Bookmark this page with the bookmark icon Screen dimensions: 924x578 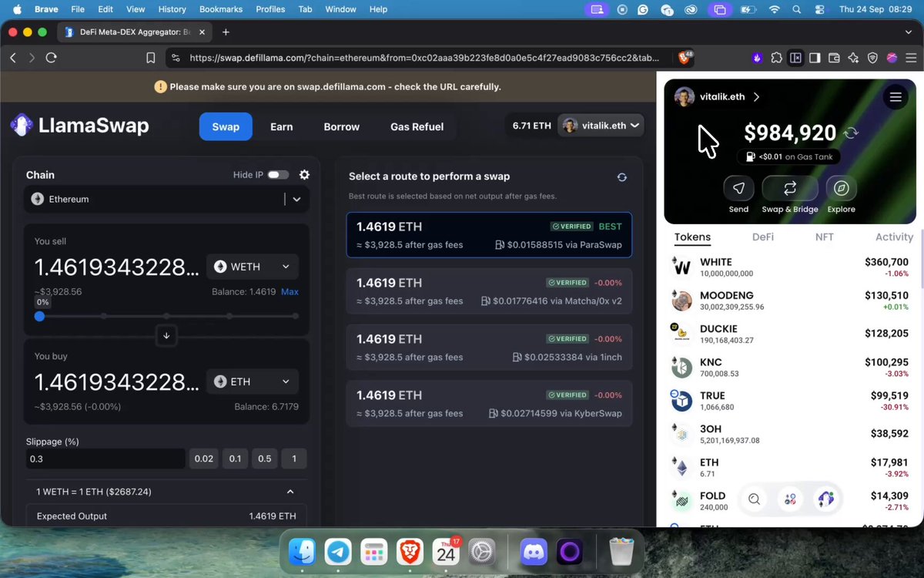(x=151, y=58)
